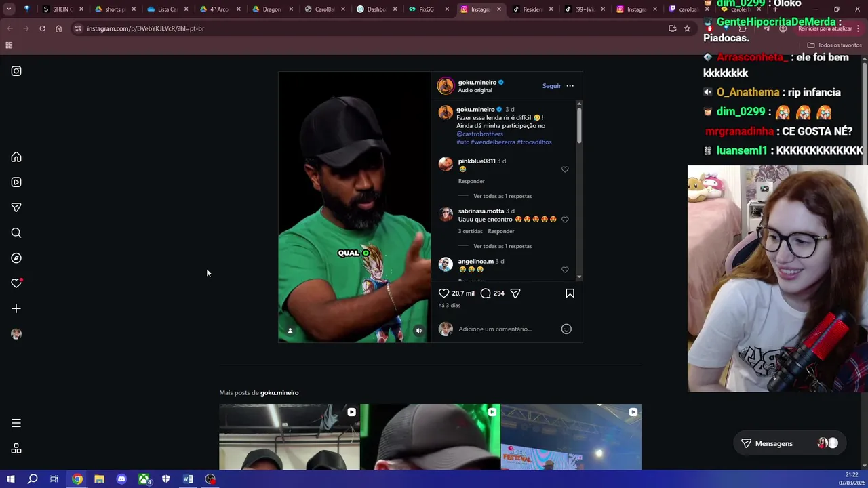Viewport: 868px width, 488px height.
Task: Switch to the Dashboard browser tab
Action: [375, 9]
